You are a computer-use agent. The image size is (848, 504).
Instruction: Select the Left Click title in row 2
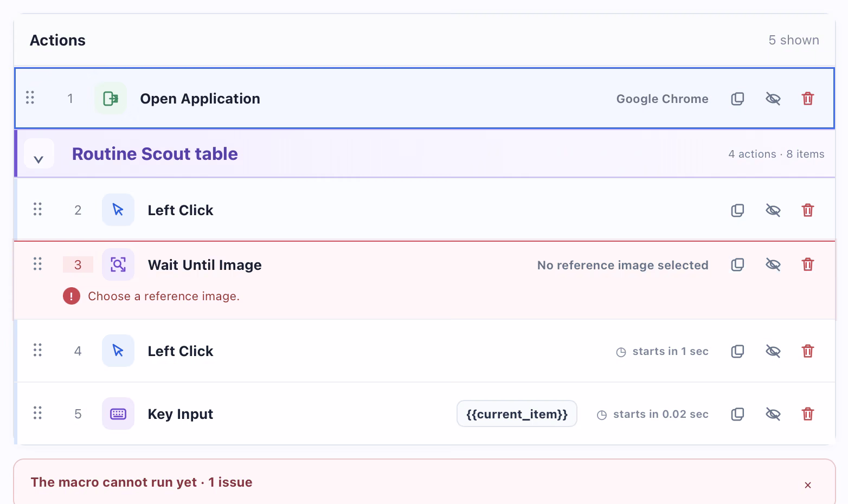[x=181, y=210]
